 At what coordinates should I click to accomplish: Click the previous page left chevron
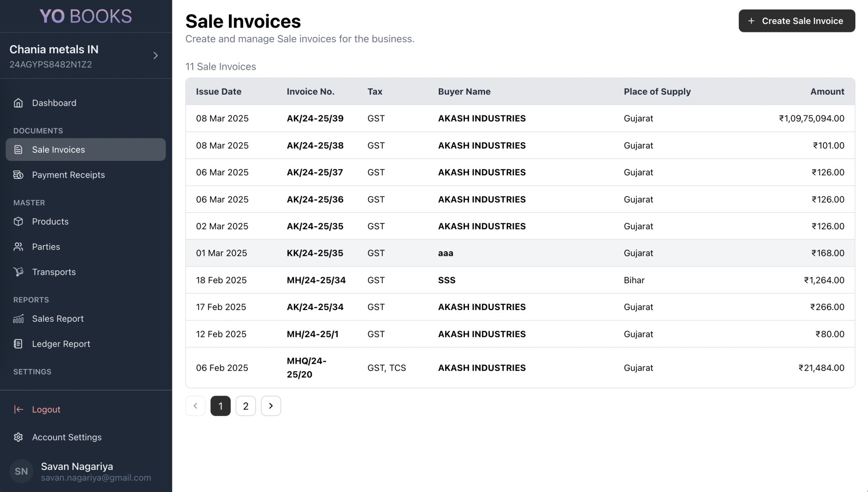(195, 406)
